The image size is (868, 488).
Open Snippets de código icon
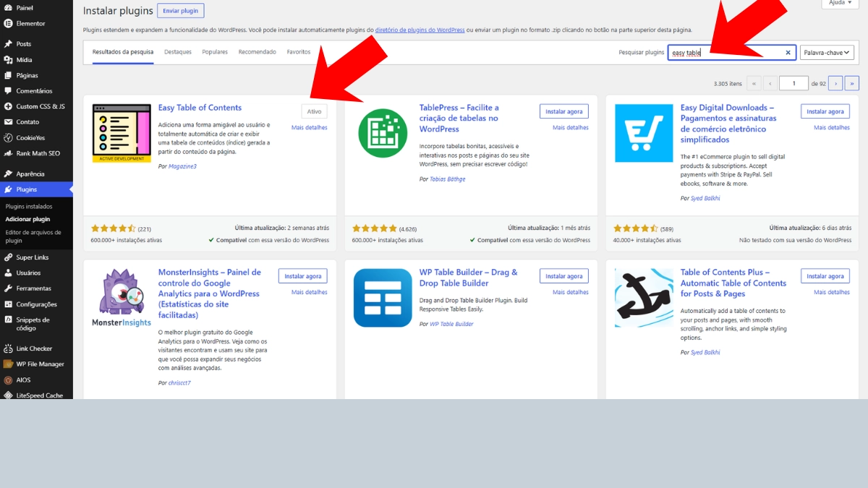(8, 320)
